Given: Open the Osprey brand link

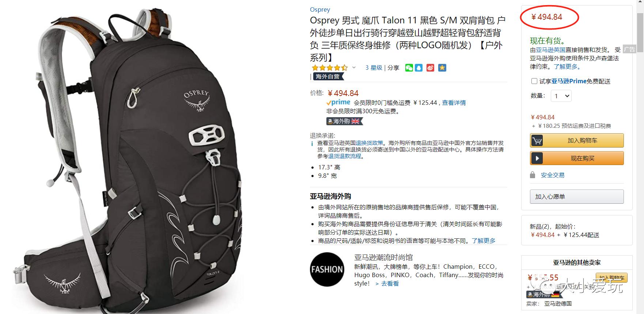Looking at the screenshot, I should pyautogui.click(x=320, y=9).
